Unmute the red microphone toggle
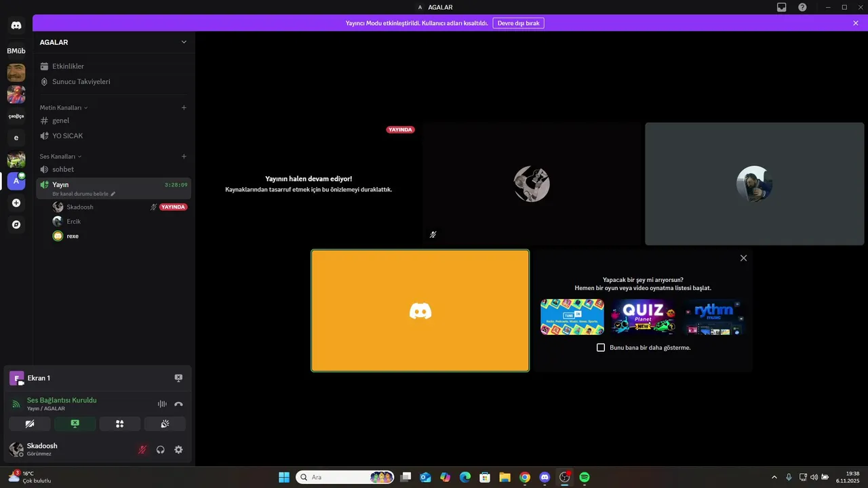The width and height of the screenshot is (868, 488). click(x=142, y=449)
